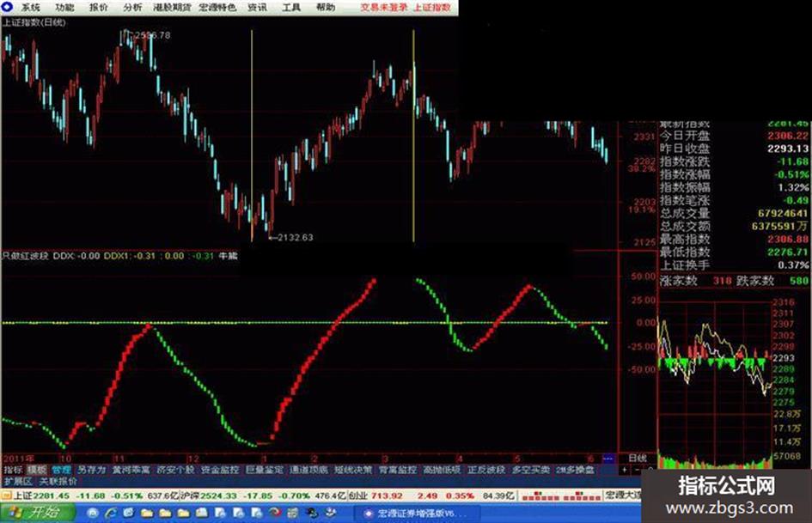Select the 资金监控 indicator tab

220,470
